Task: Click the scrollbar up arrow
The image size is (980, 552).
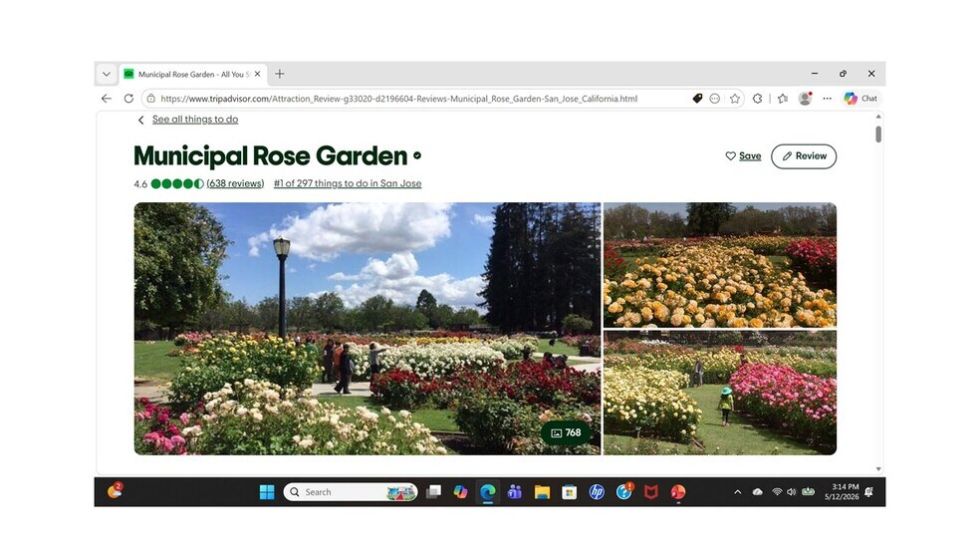Action: (878, 117)
